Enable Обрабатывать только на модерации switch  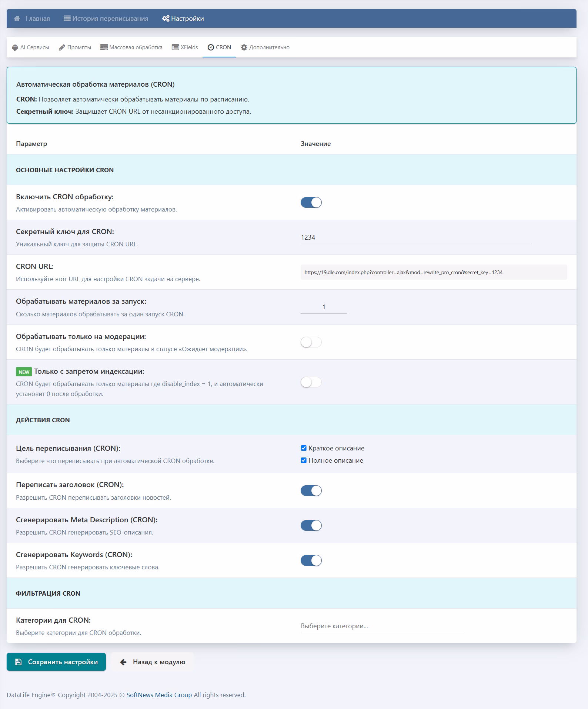(x=311, y=342)
